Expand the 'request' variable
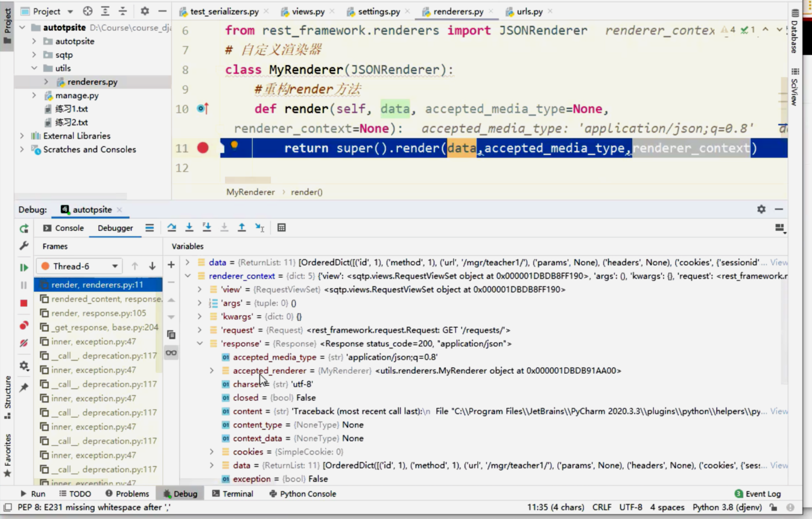 200,330
